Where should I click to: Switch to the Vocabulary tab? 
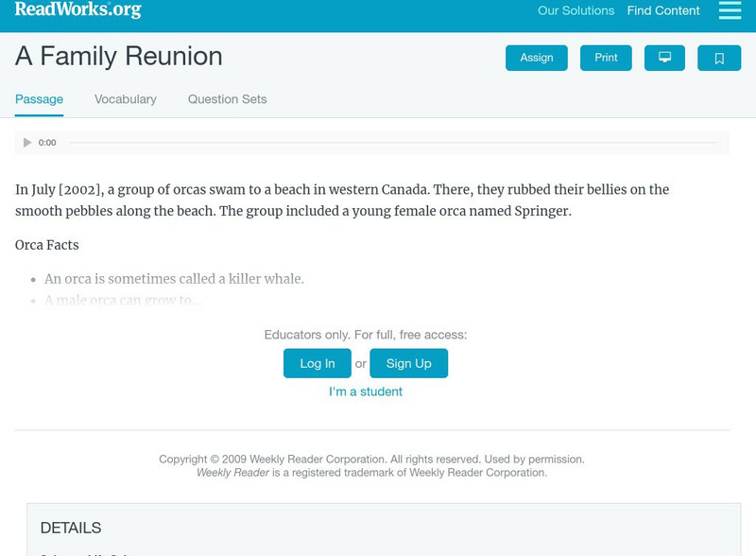126,99
